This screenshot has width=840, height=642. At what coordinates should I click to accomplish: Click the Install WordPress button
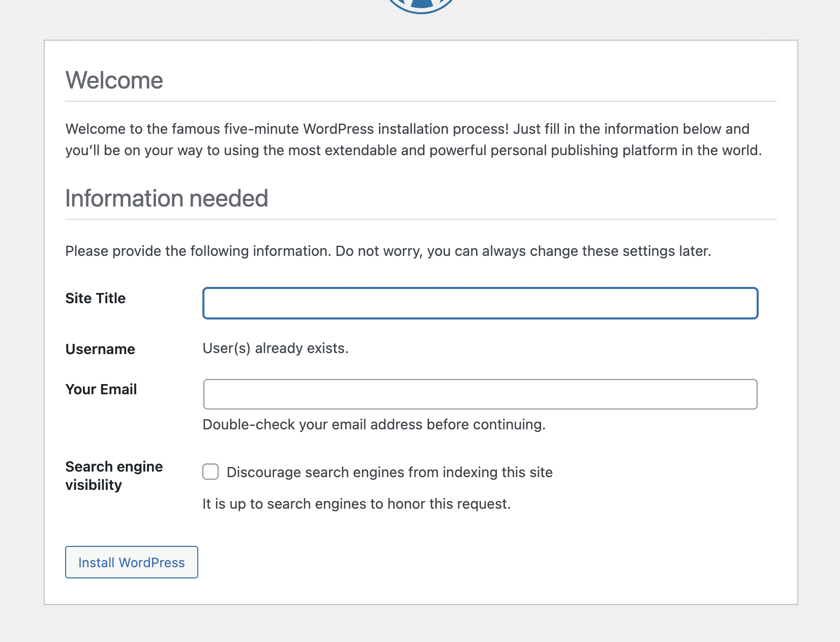132,562
